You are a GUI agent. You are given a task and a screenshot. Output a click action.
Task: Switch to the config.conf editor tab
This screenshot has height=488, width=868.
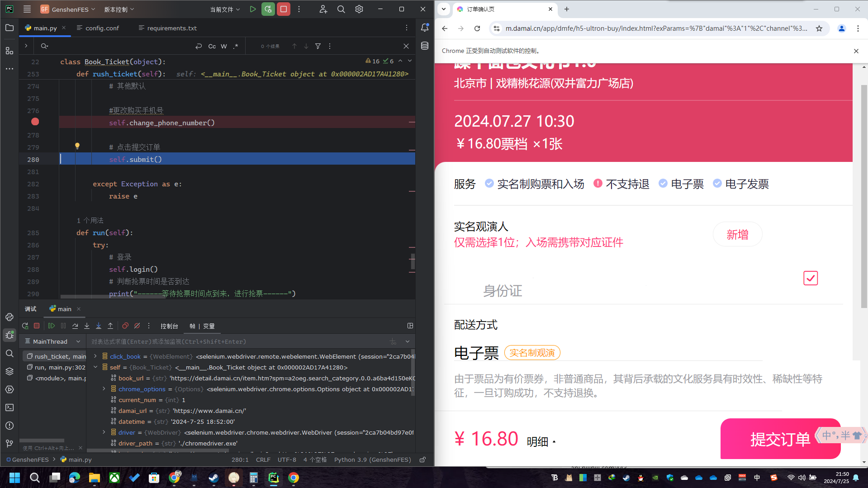tap(101, 28)
